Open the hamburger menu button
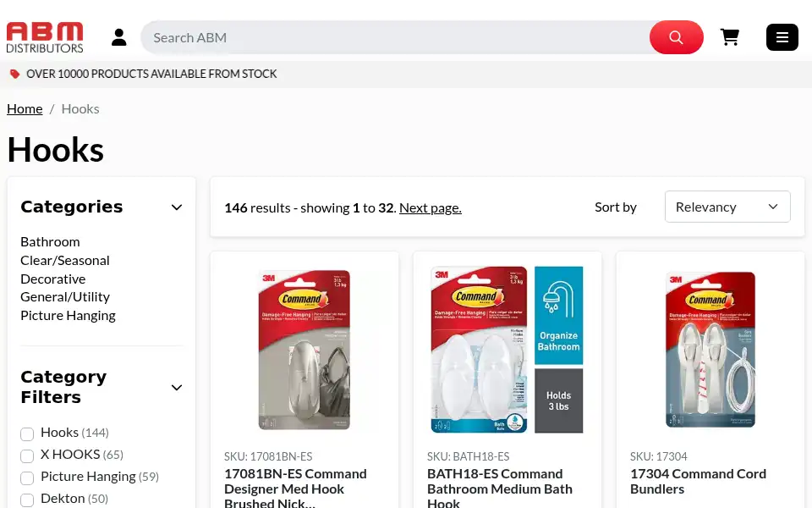Image resolution: width=812 pixels, height=508 pixels. click(x=782, y=37)
